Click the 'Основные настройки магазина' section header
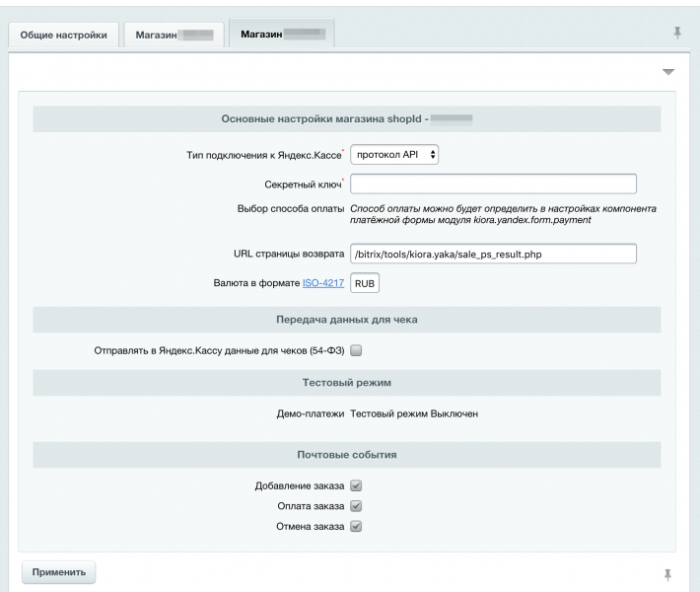 347,119
